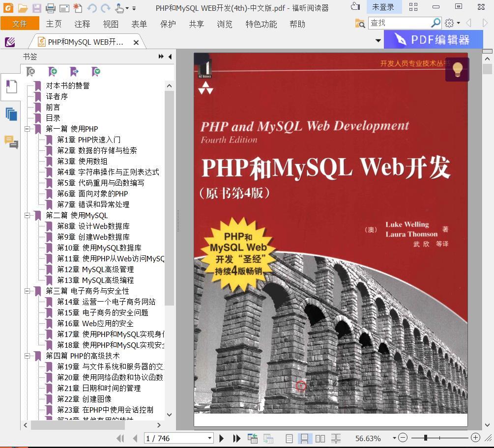Collapse the 第一篇 使用PHP bookmark node
494x448 pixels.
coord(28,129)
